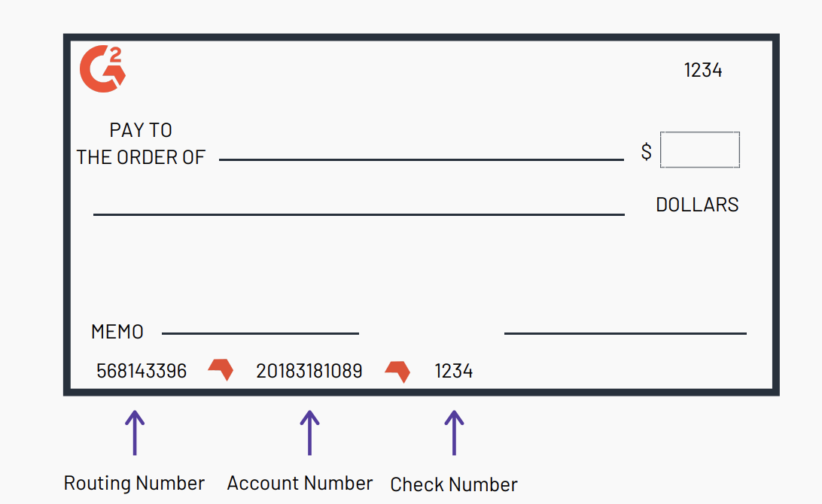Select the routing number 568143396

142,371
